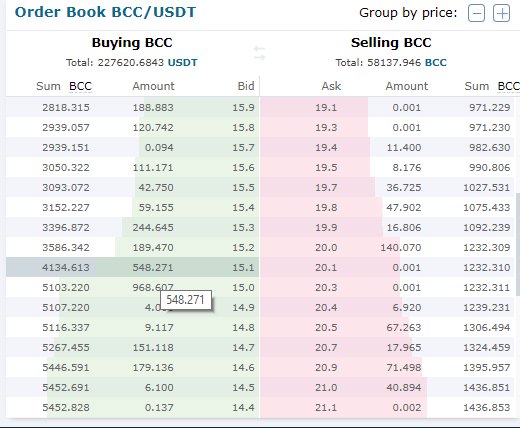This screenshot has width=520, height=428.
Task: Select ask price 21.1
Action: point(326,407)
